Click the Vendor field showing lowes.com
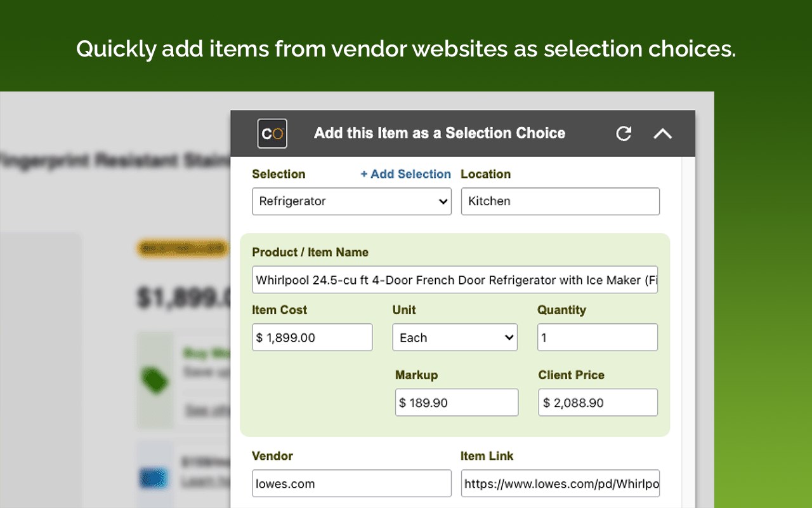 point(351,484)
